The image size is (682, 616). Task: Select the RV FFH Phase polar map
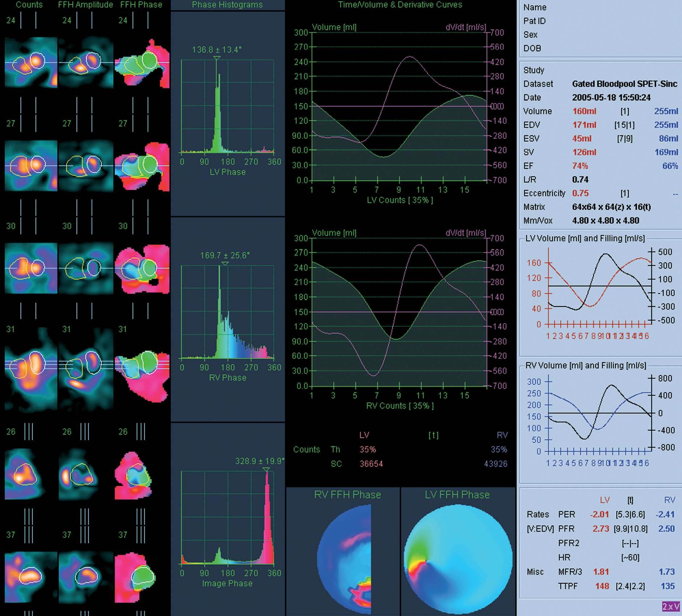[344, 559]
